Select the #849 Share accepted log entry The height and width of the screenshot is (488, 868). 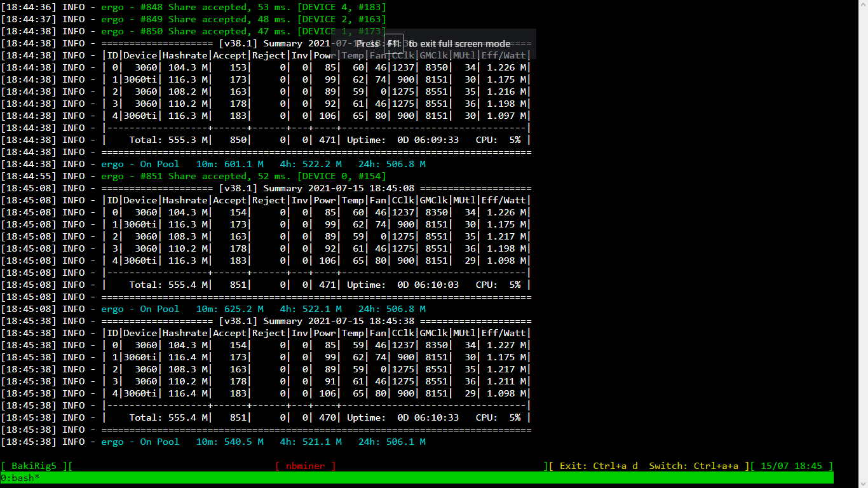coord(243,19)
